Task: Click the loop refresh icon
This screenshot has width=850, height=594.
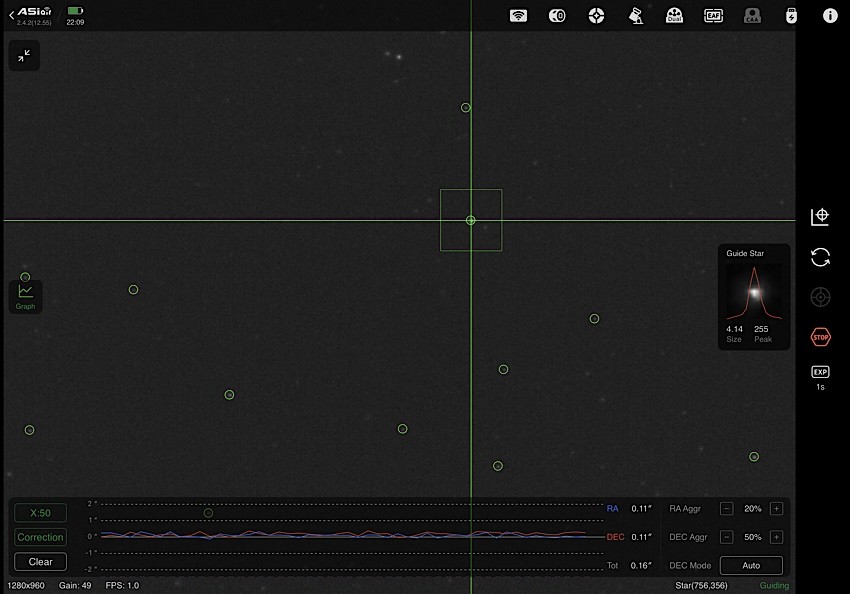Action: click(820, 257)
